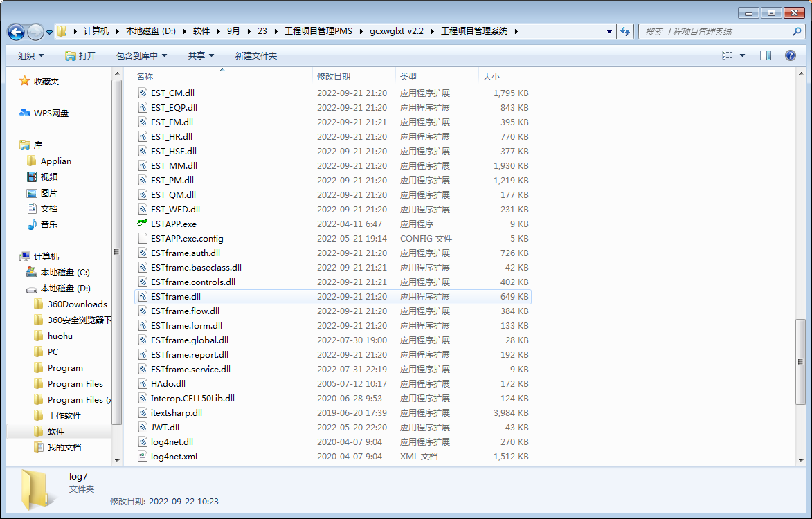Open the address bar history dropdown
Screen dimensions: 812x519
coord(609,32)
